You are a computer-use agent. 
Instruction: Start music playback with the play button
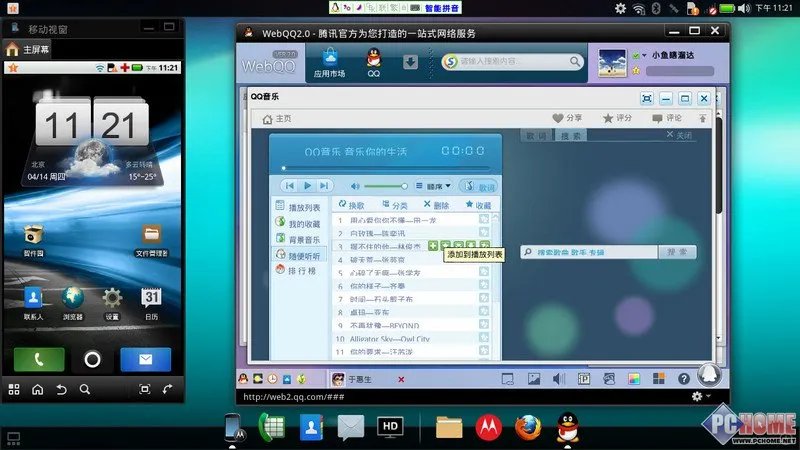pos(307,186)
